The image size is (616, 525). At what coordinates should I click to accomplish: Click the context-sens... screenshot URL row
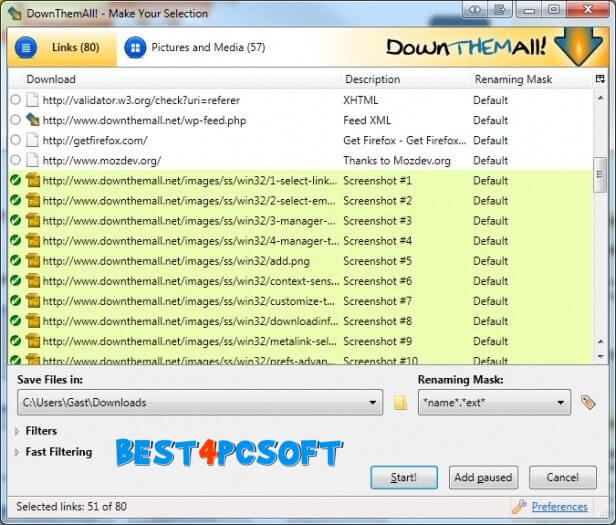point(301,281)
